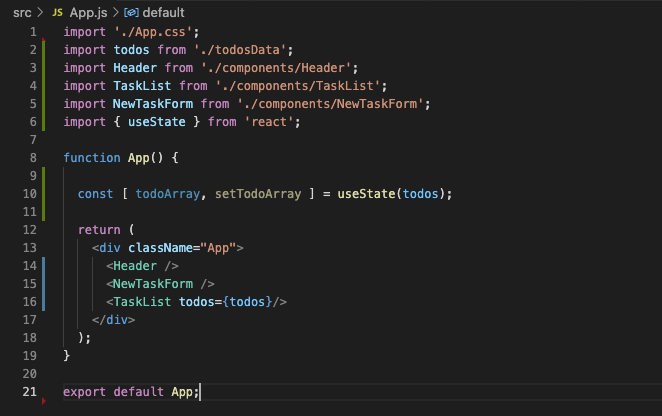Click line number 1 in gutter
The height and width of the screenshot is (416, 662).
[x=33, y=32]
